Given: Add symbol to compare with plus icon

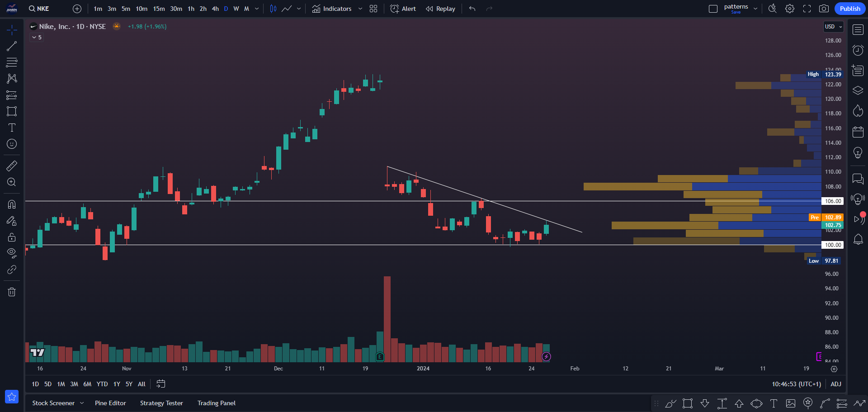Looking at the screenshot, I should click(77, 9).
